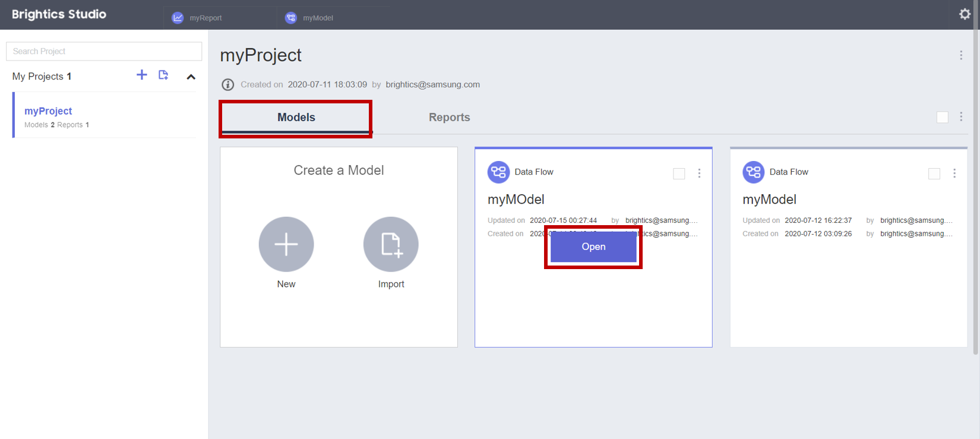The image size is (980, 439).
Task: Click the myModel tab data flow icon
Action: point(290,18)
